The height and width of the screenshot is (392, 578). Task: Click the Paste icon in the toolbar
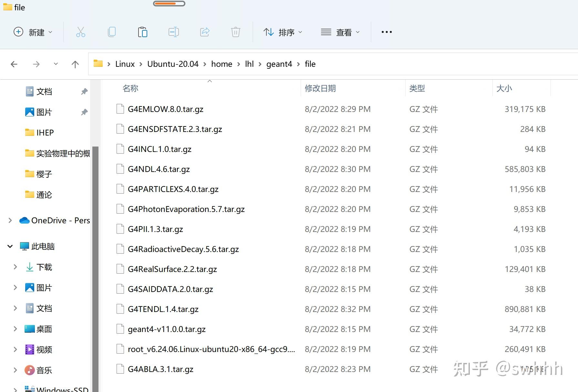click(142, 32)
